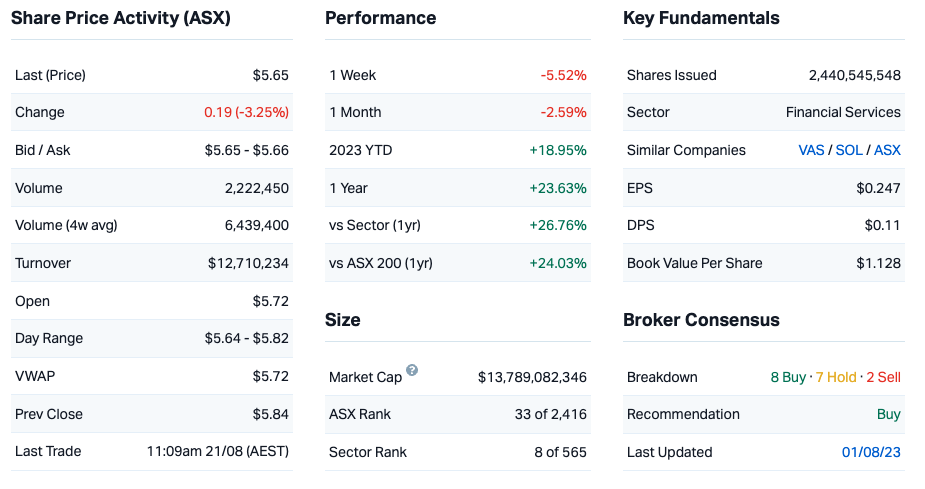
Task: Click the Change value 0.19 (-3.25%)
Action: pyautogui.click(x=246, y=112)
